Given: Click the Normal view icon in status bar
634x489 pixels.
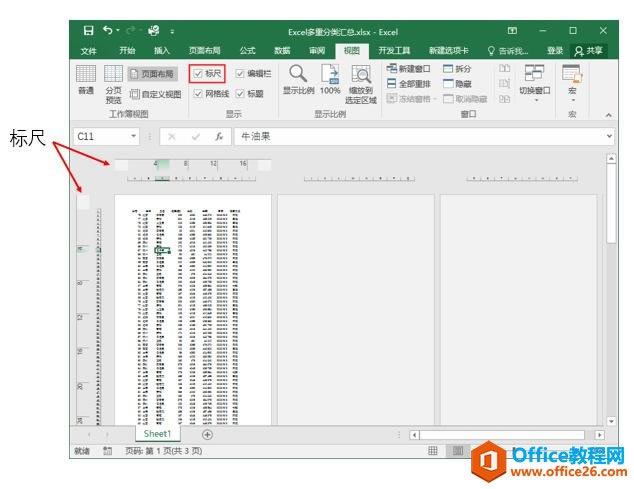Looking at the screenshot, I should point(433,451).
